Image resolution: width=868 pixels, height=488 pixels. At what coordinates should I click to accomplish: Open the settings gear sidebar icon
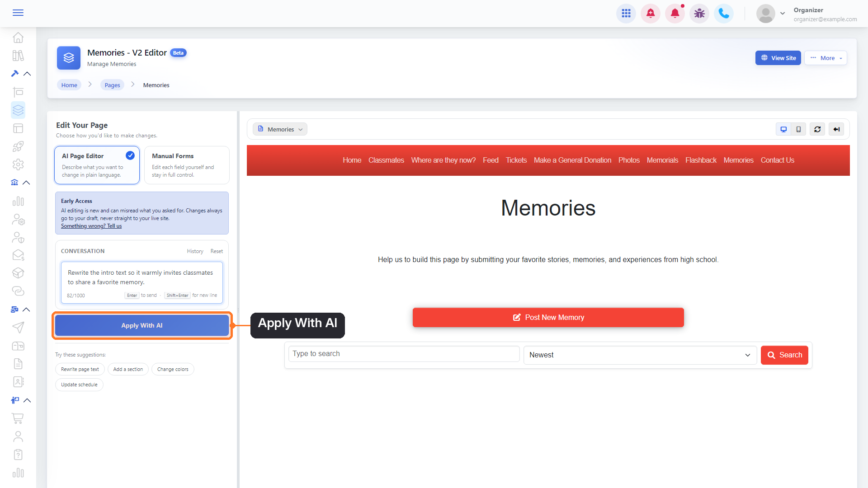[18, 164]
